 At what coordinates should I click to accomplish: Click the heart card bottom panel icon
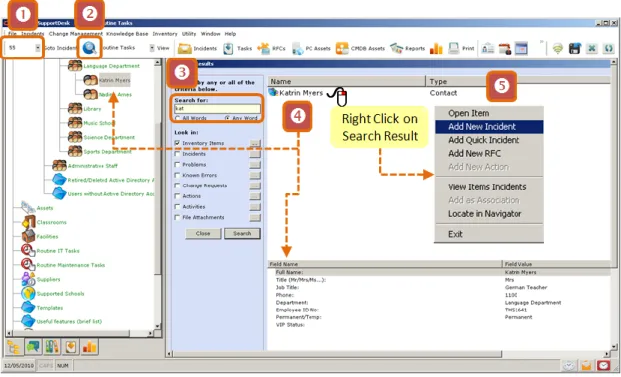pyautogui.click(x=70, y=347)
